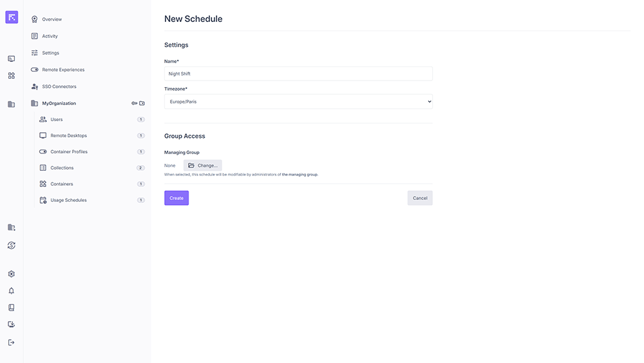
Task: Open the notifications bell icon
Action: click(x=11, y=291)
